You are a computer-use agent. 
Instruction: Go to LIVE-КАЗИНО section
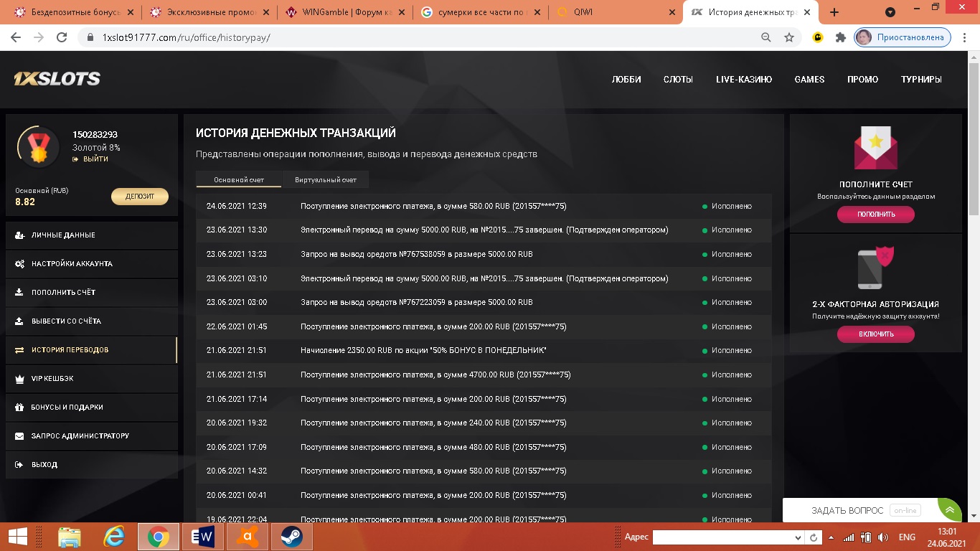(x=744, y=80)
